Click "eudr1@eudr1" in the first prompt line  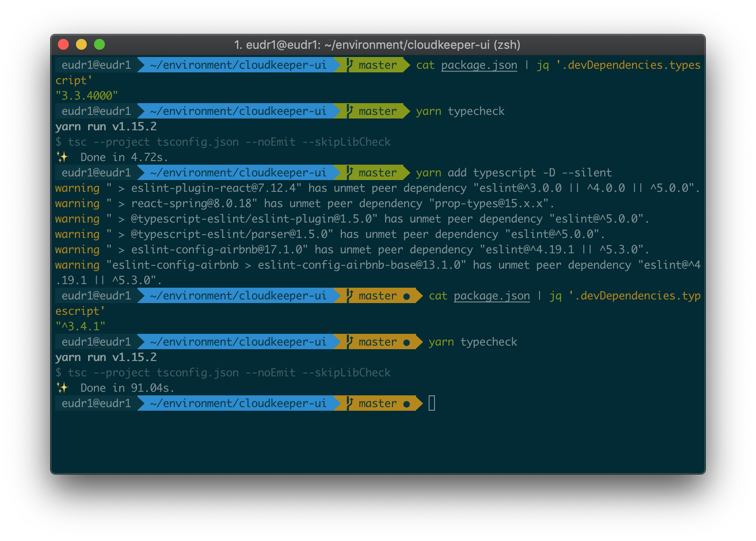point(96,65)
